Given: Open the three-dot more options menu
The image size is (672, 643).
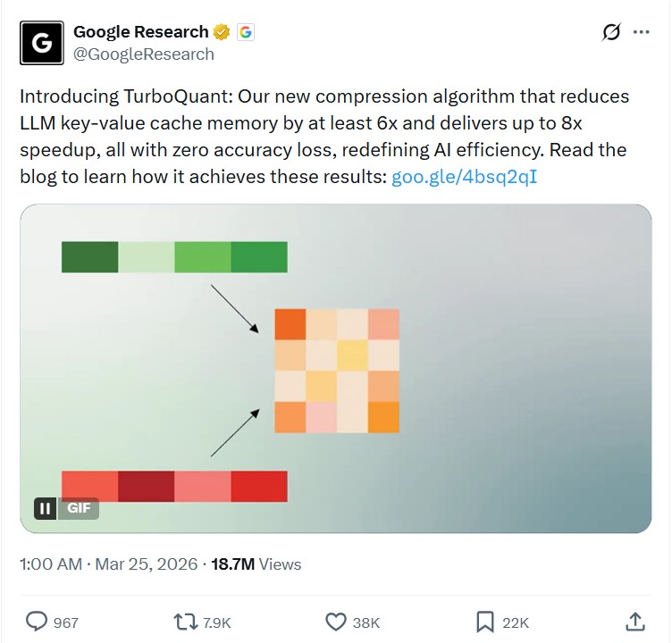Looking at the screenshot, I should pyautogui.click(x=641, y=32).
